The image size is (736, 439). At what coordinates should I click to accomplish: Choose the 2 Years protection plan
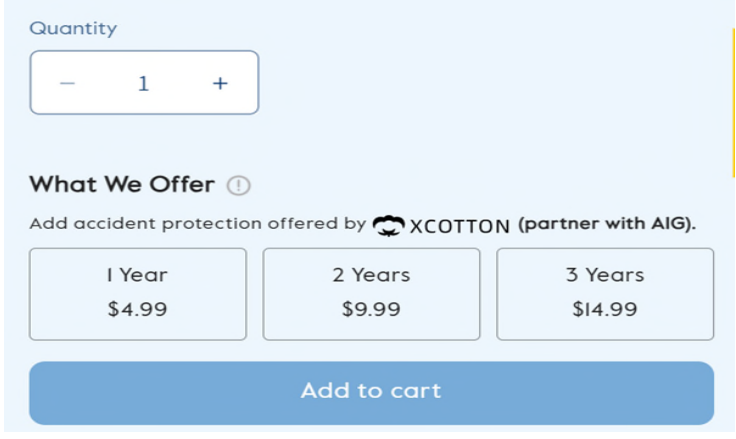pyautogui.click(x=371, y=294)
